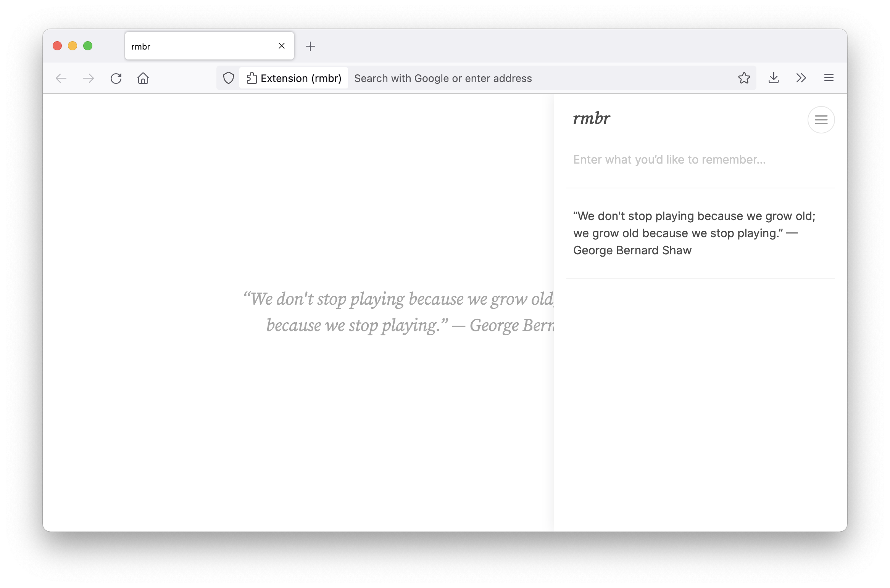Select the rmbr browser tab
890x588 pixels.
(x=198, y=46)
